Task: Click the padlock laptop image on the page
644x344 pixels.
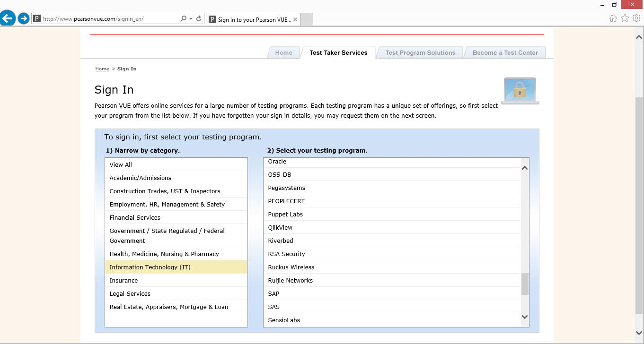Action: 520,90
